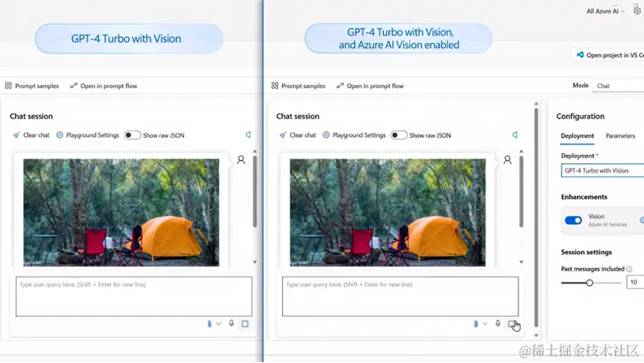Click the Prompt samples grid icon, right pane

(275, 86)
